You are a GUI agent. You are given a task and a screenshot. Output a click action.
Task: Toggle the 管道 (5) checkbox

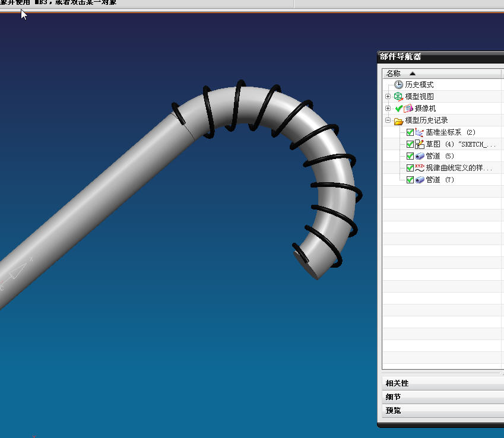click(x=410, y=156)
